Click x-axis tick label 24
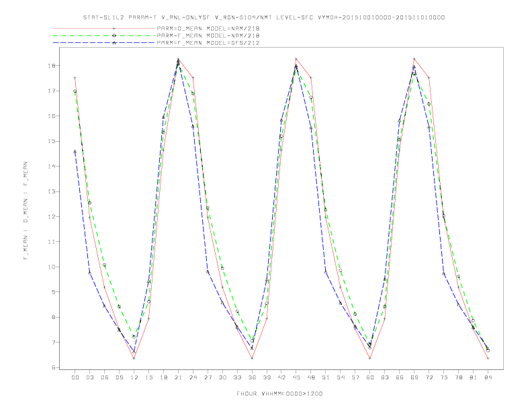Viewport: 532px width, 411px height. point(193,377)
